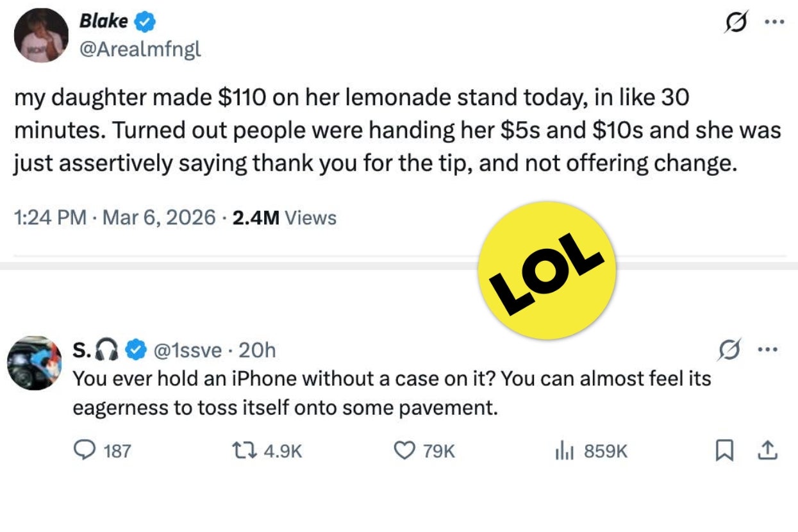This screenshot has width=798, height=532.
Task: Click the @Arealmfngl handle
Action: [x=140, y=49]
